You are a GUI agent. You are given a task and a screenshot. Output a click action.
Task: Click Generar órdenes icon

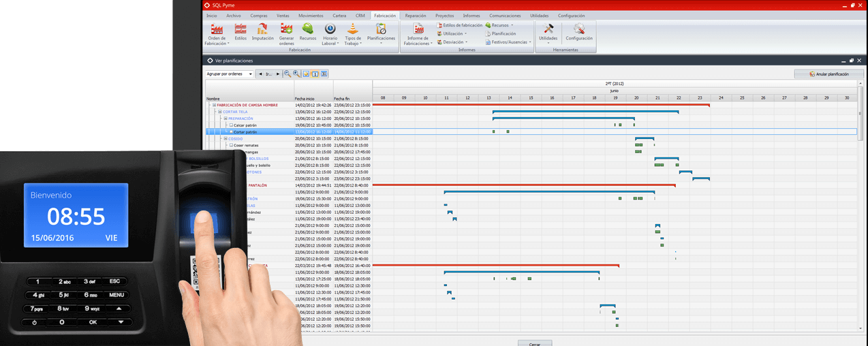pyautogui.click(x=286, y=29)
